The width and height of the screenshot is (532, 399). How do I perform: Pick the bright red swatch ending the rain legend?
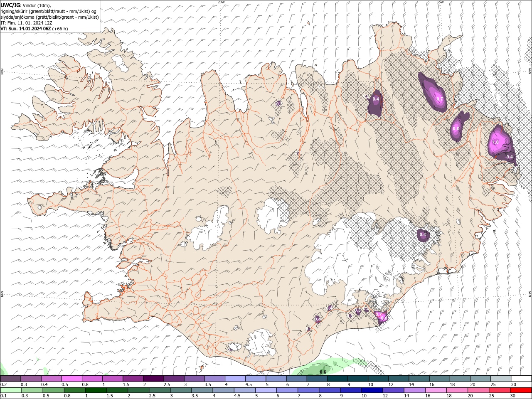[x=521, y=390]
